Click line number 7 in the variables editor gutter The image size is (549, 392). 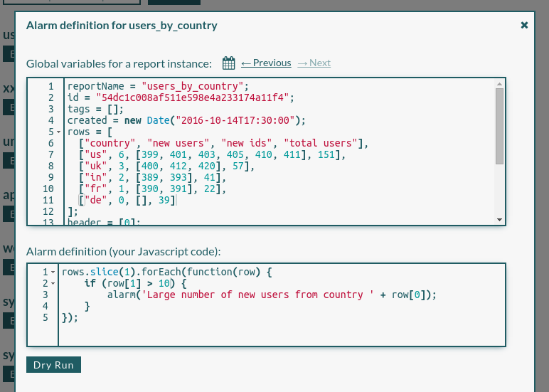[51, 154]
